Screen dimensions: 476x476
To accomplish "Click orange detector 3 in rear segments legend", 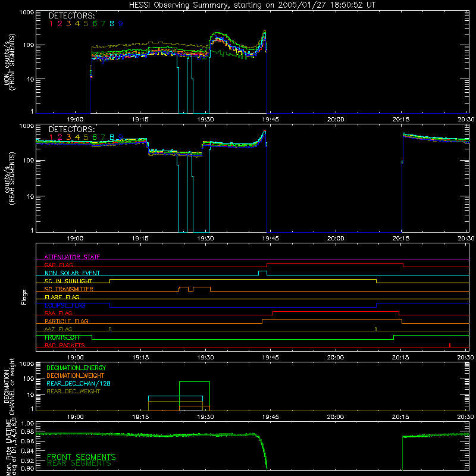I will click(x=68, y=137).
